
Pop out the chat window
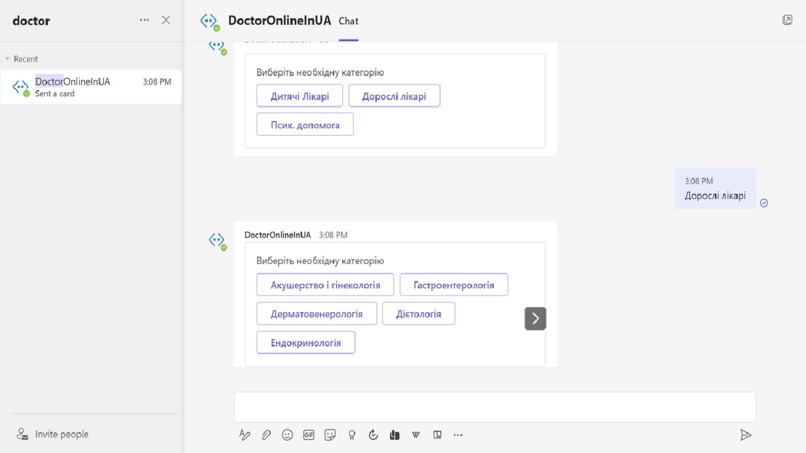point(787,20)
